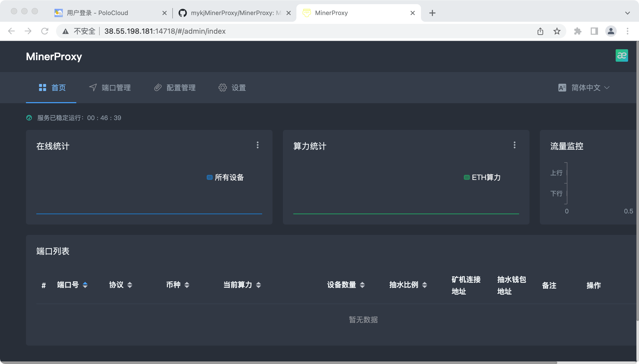The height and width of the screenshot is (364, 639).
Task: Click the arrow icon beside 端口管理
Action: tap(93, 88)
